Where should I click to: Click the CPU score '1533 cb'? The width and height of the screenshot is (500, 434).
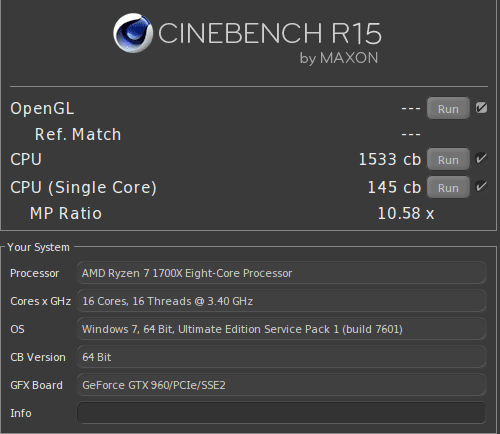click(x=390, y=159)
